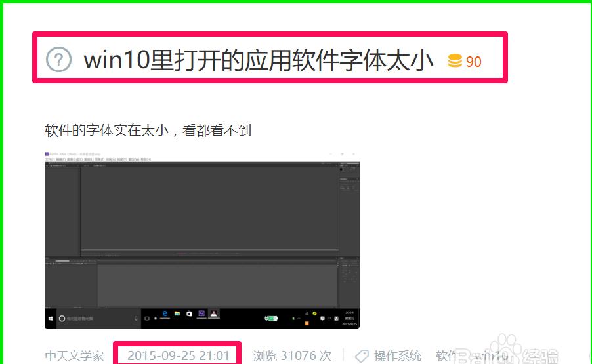Click the gold coin reward icon
Image resolution: width=592 pixels, height=364 pixels.
[x=455, y=61]
